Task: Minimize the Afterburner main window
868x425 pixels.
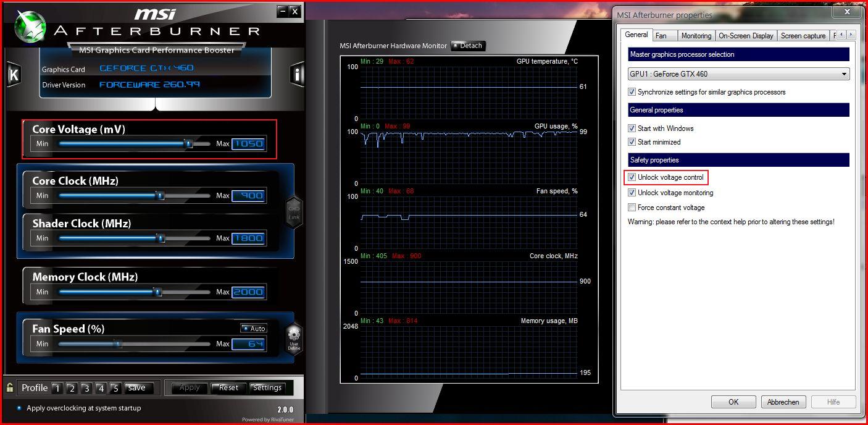Action: point(283,11)
